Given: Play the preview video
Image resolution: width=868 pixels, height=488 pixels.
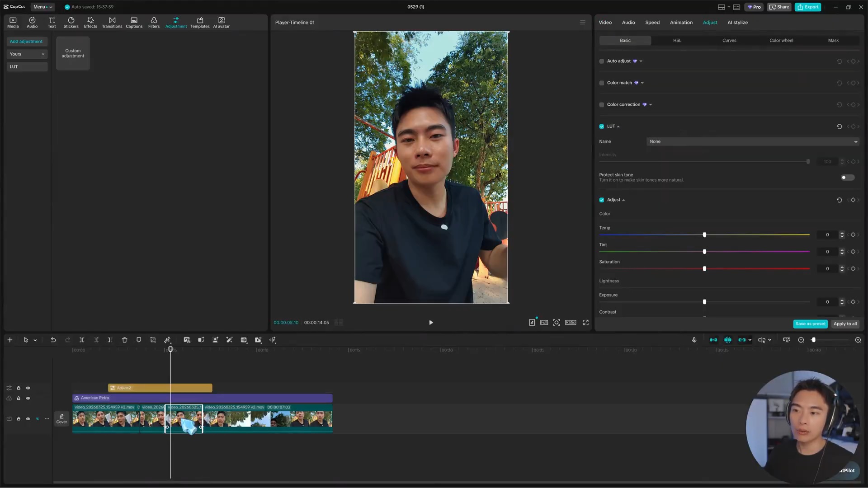Looking at the screenshot, I should click(431, 322).
